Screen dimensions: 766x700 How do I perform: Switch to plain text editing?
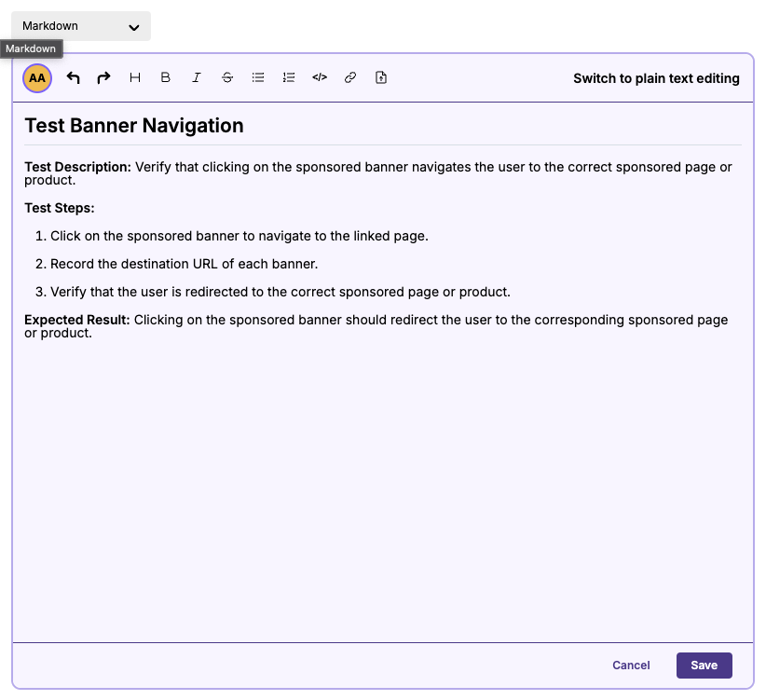(656, 78)
